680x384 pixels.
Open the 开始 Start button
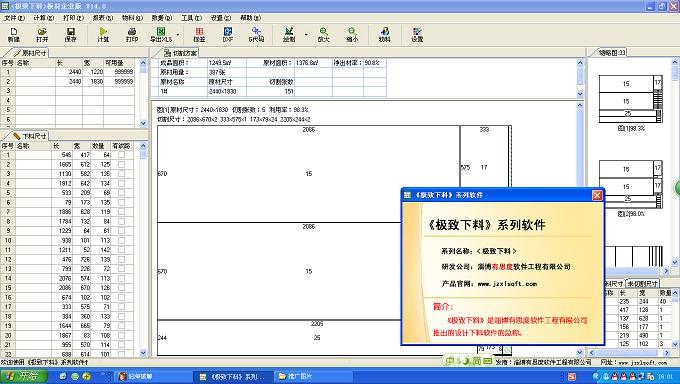24,376
